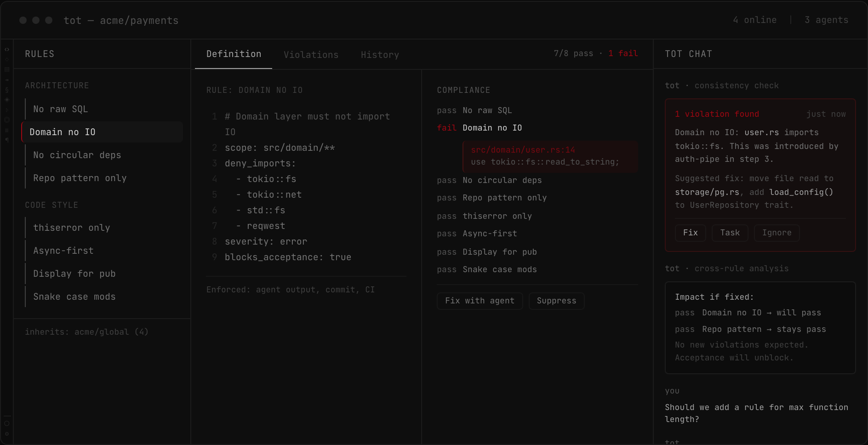Click the plain circle icon at the rail bottom

pyautogui.click(x=7, y=423)
